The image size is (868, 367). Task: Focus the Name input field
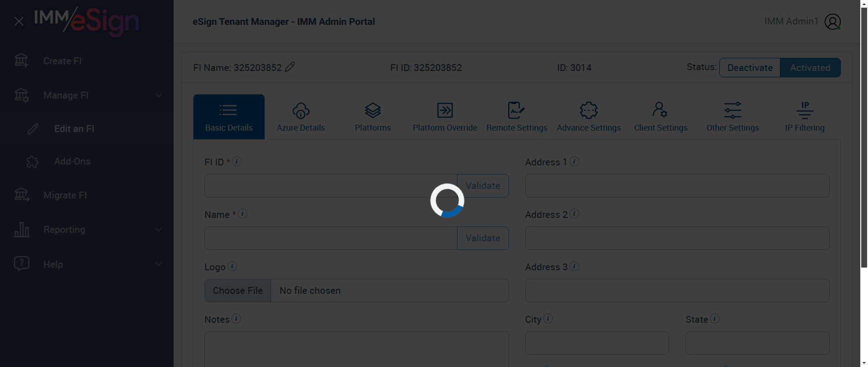pyautogui.click(x=331, y=238)
